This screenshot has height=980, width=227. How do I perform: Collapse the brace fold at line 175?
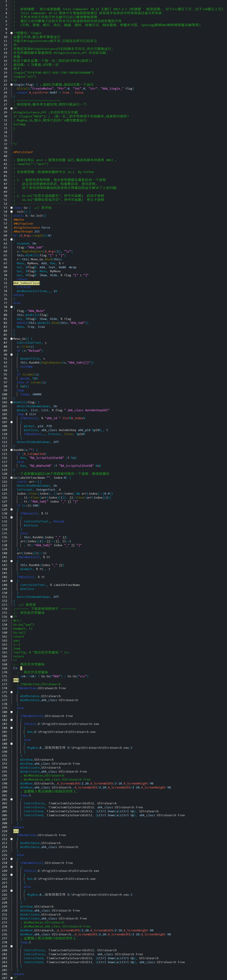click(x=11, y=692)
